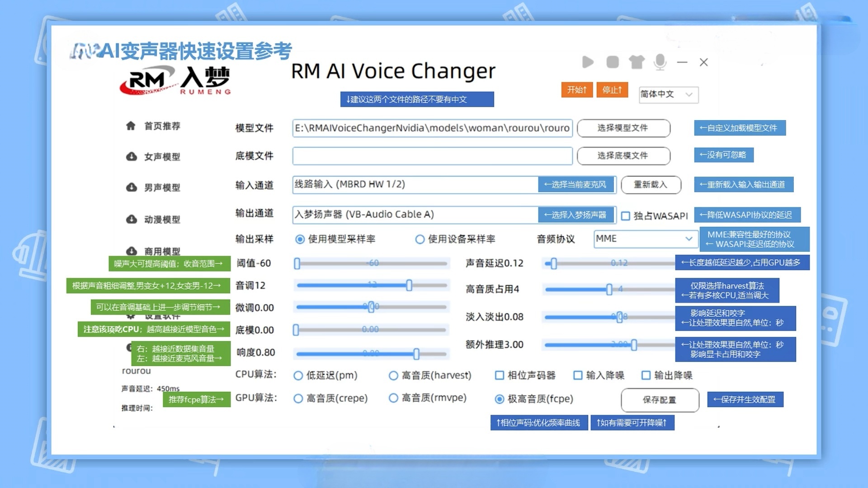868x488 pixels.
Task: Open the 女声模型 sidebar page
Action: (x=162, y=157)
